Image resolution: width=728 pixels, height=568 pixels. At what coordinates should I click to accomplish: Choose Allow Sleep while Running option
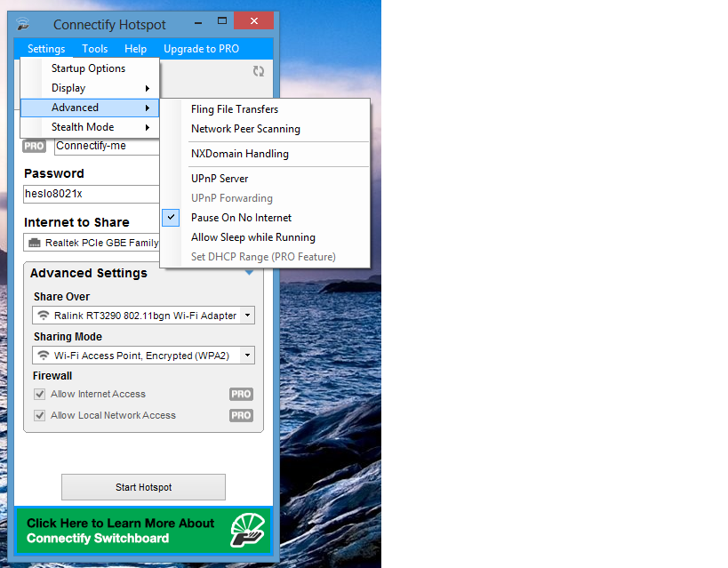click(252, 237)
